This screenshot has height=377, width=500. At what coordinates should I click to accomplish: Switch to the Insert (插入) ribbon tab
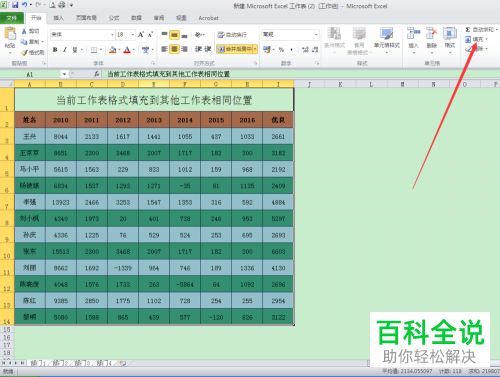[x=58, y=18]
